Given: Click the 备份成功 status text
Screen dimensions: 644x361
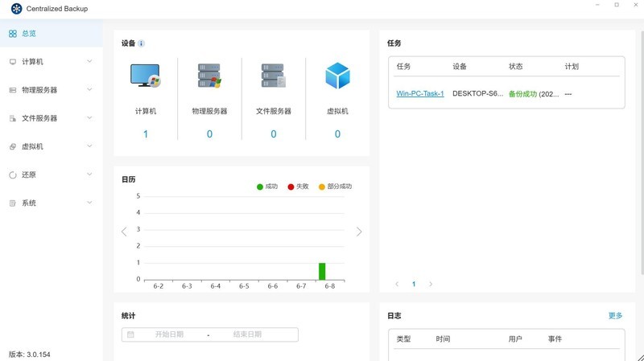Looking at the screenshot, I should (x=522, y=94).
